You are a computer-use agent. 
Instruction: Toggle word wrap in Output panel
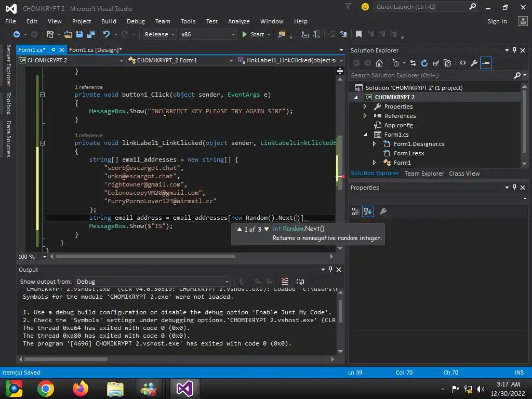click(300, 282)
